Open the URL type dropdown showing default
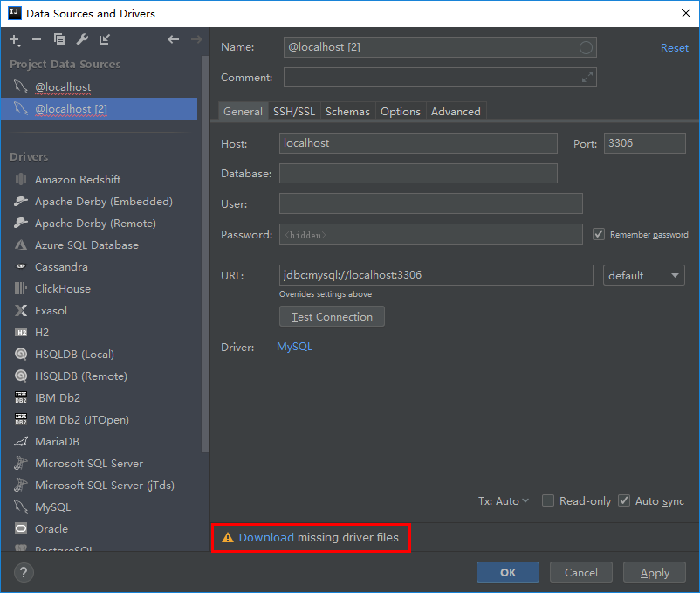The height and width of the screenshot is (593, 700). coord(643,275)
